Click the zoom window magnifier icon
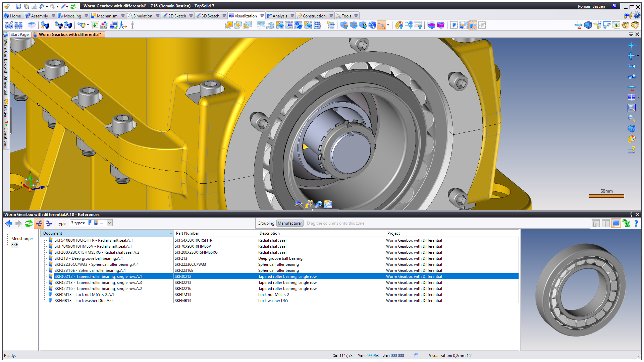 coord(631,108)
